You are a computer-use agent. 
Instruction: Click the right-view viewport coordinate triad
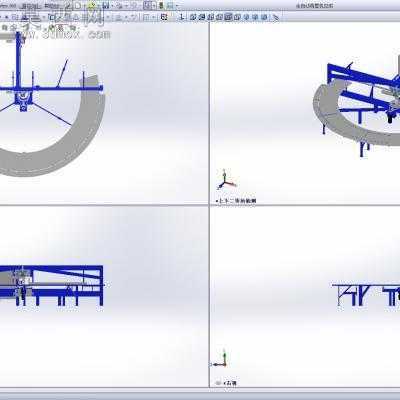coord(220,359)
